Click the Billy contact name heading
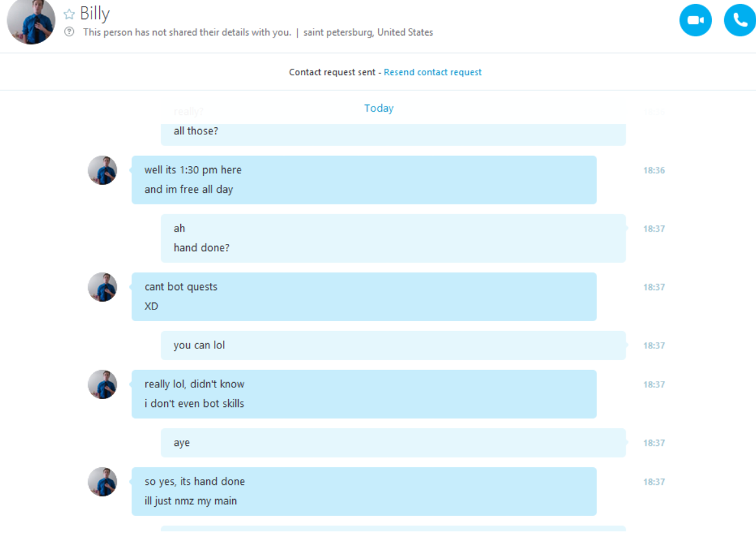The width and height of the screenshot is (756, 536). [95, 14]
